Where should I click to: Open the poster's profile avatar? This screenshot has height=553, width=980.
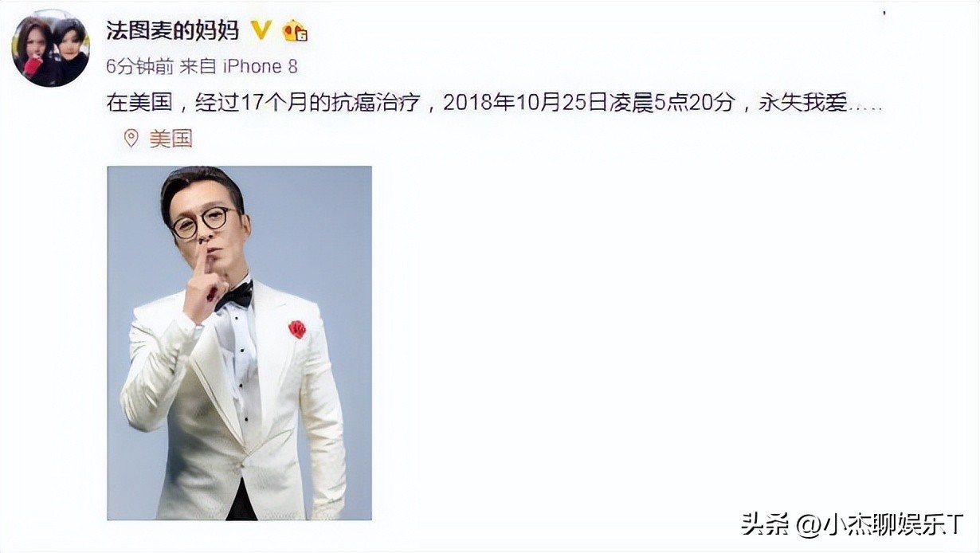pos(50,48)
